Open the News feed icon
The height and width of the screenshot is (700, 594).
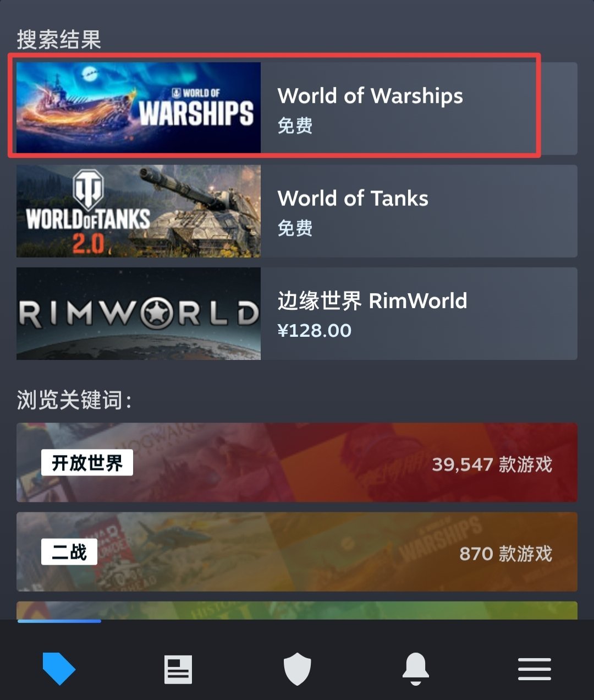178,669
